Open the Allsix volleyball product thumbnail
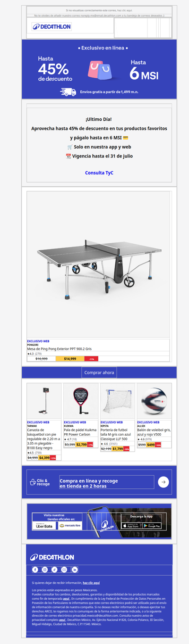Image resolution: width=189 pixels, height=644 pixels. click(154, 401)
